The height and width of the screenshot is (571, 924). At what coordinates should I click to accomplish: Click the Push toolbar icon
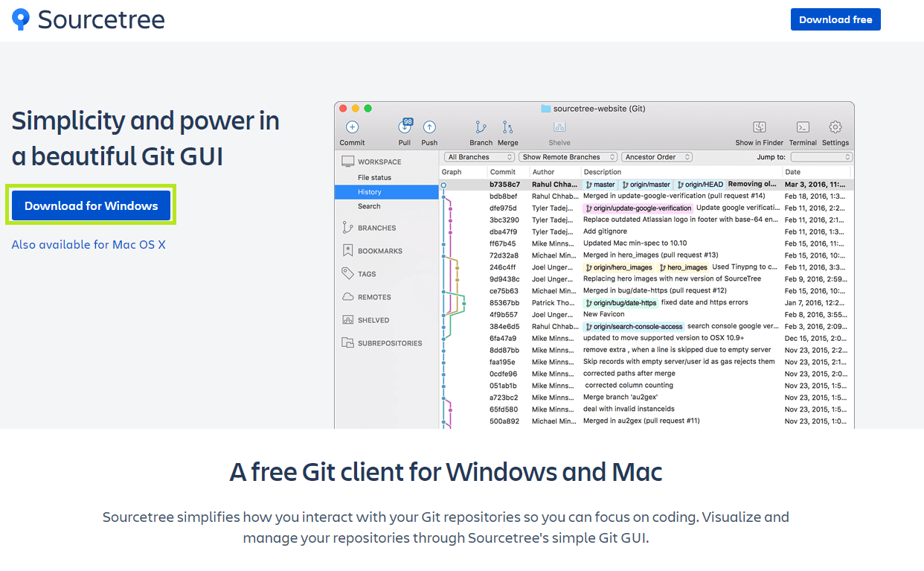point(429,127)
